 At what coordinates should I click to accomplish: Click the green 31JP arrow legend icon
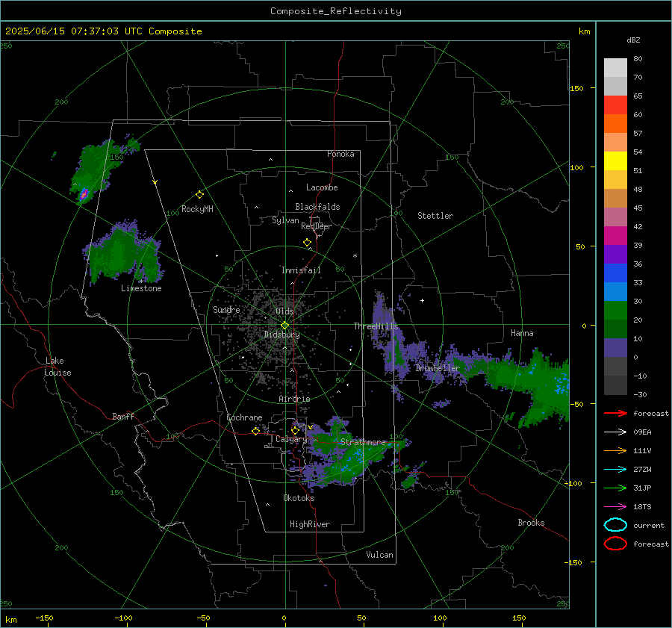tap(615, 488)
